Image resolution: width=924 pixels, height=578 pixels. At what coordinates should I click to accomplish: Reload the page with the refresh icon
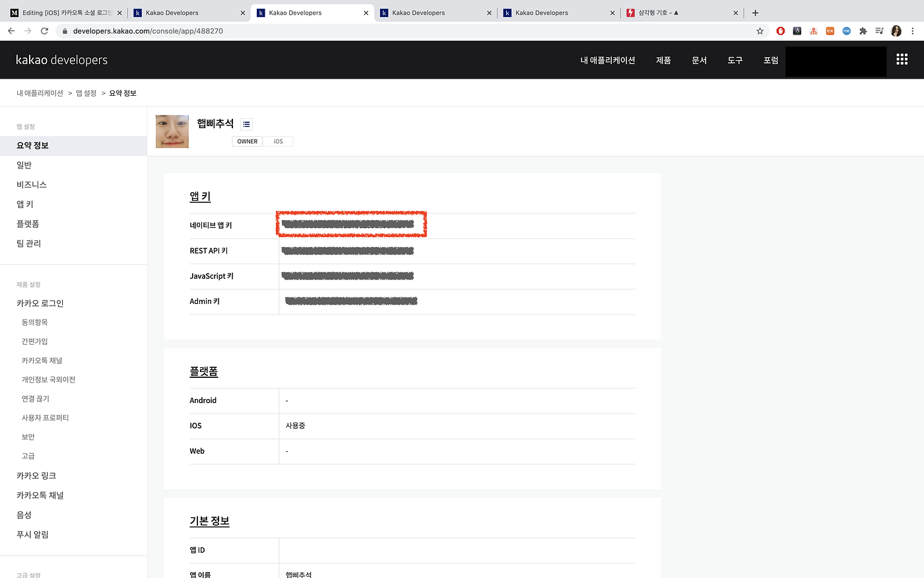[x=44, y=31]
